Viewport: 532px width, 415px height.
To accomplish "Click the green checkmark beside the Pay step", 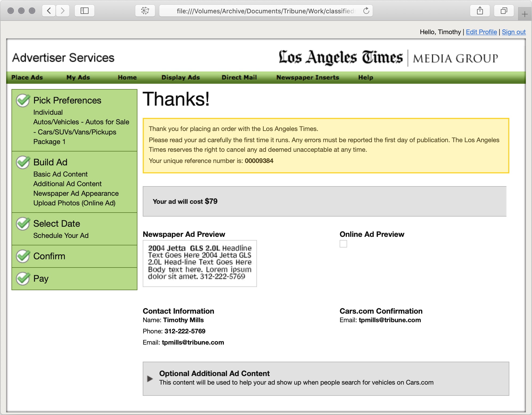I will (23, 279).
